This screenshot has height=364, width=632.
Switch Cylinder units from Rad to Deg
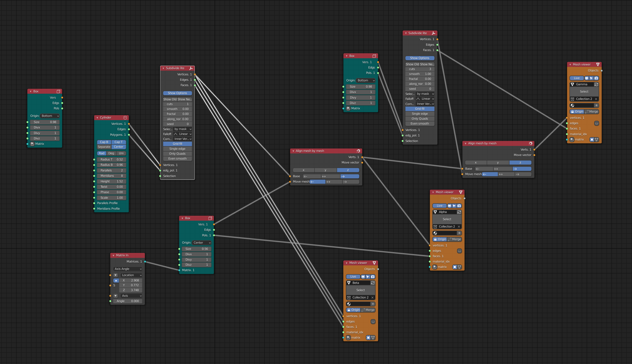[111, 153]
